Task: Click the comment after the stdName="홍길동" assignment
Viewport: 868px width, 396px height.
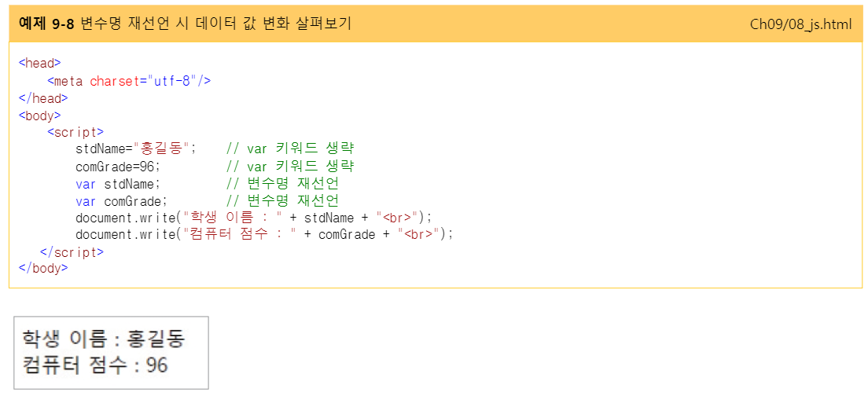Action: (x=291, y=148)
